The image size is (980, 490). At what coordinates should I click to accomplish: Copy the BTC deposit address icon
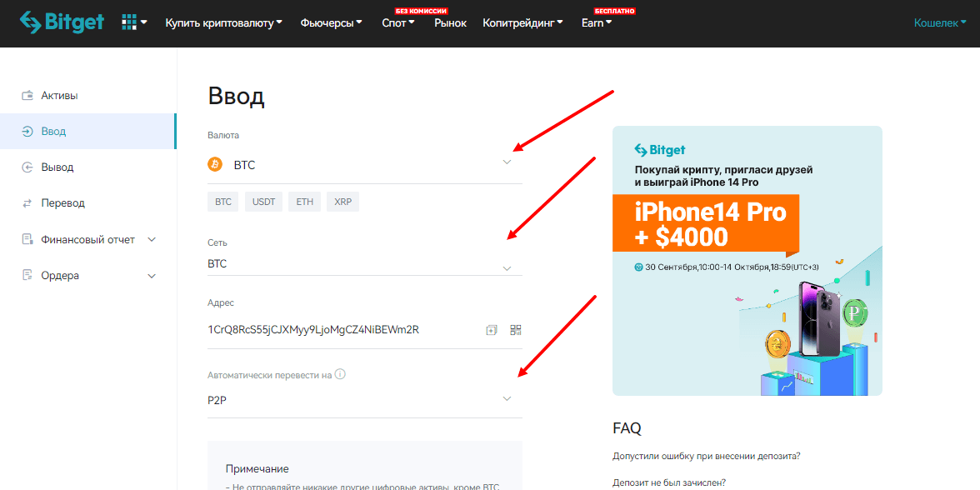(492, 330)
